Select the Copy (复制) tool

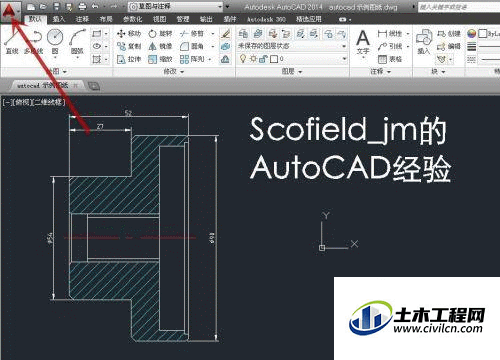click(129, 46)
